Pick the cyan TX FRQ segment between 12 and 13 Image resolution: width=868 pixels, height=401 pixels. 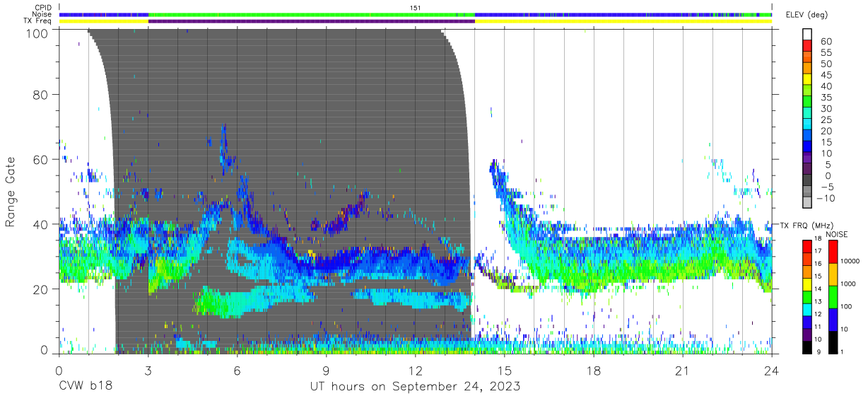click(x=807, y=308)
